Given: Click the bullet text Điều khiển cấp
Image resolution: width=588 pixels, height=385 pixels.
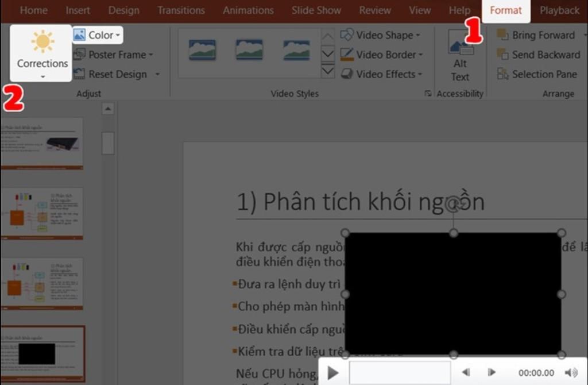Looking at the screenshot, I should tap(291, 329).
